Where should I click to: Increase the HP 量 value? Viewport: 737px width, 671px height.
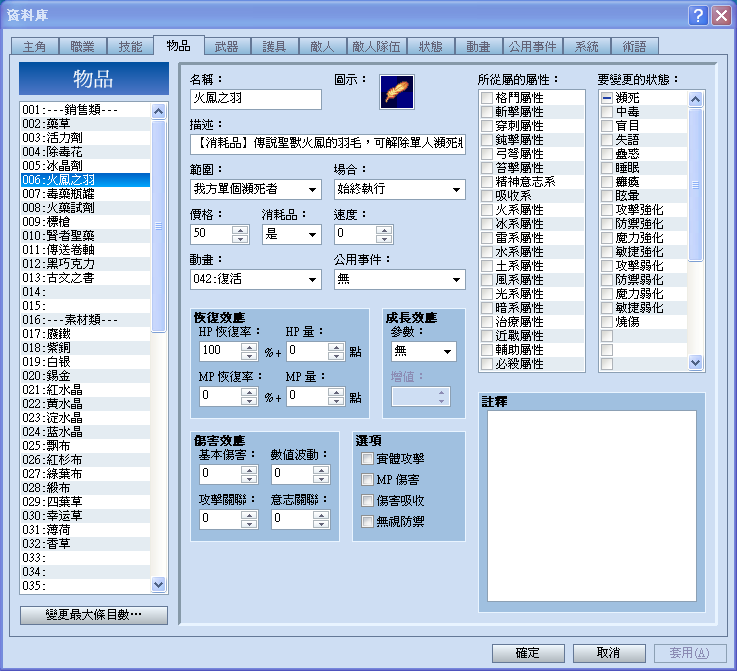(336, 347)
